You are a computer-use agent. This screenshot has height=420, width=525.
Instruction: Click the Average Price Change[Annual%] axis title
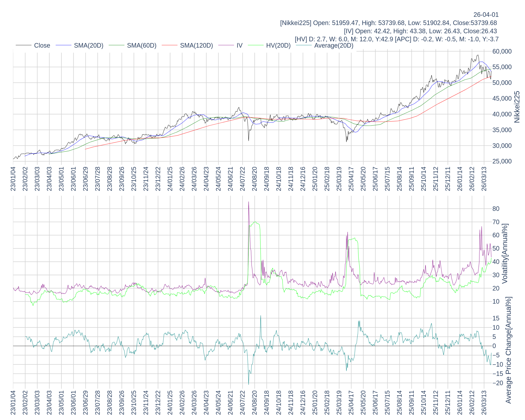point(508,350)
